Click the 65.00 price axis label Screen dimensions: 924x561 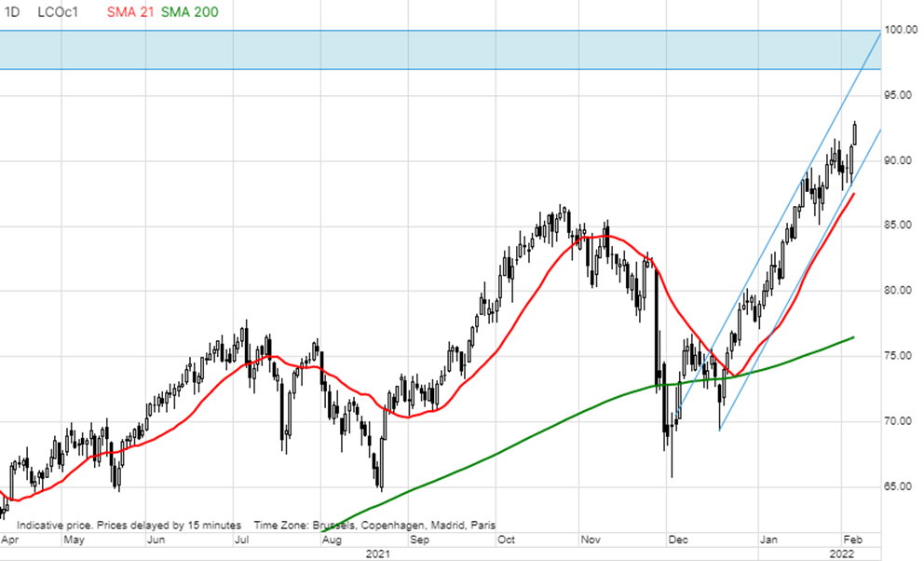898,486
